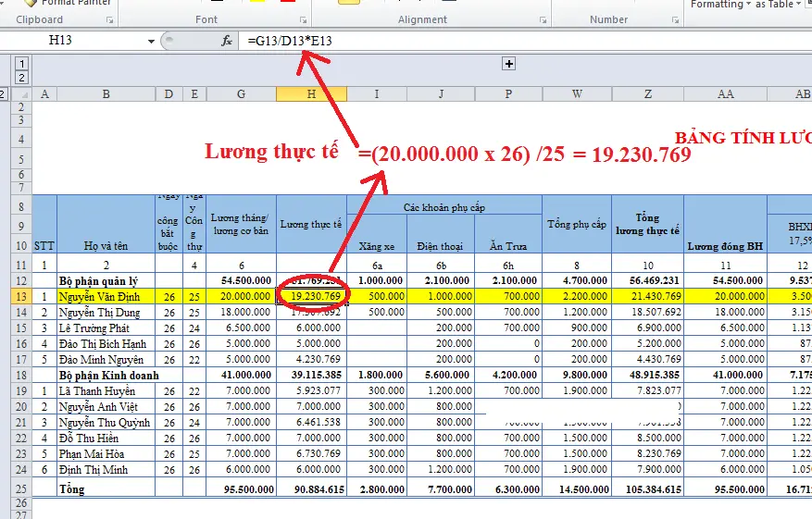Viewport: 812px width, 519px height.
Task: Select column header Z
Action: click(x=648, y=94)
